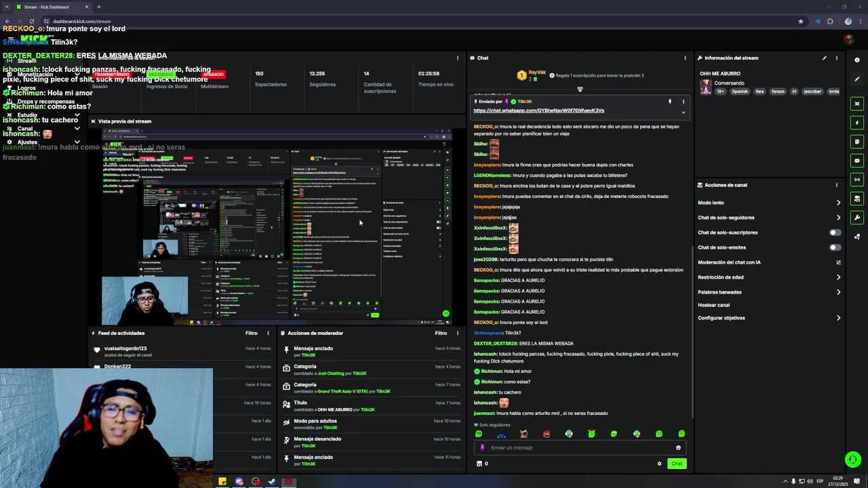Click the 18+ tag in stream info
The image size is (868, 488).
coord(721,91)
